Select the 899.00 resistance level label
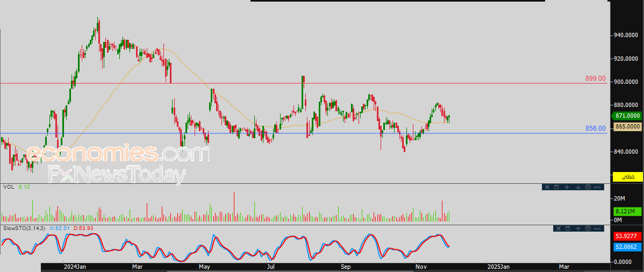The width and height of the screenshot is (644, 272). (x=596, y=78)
